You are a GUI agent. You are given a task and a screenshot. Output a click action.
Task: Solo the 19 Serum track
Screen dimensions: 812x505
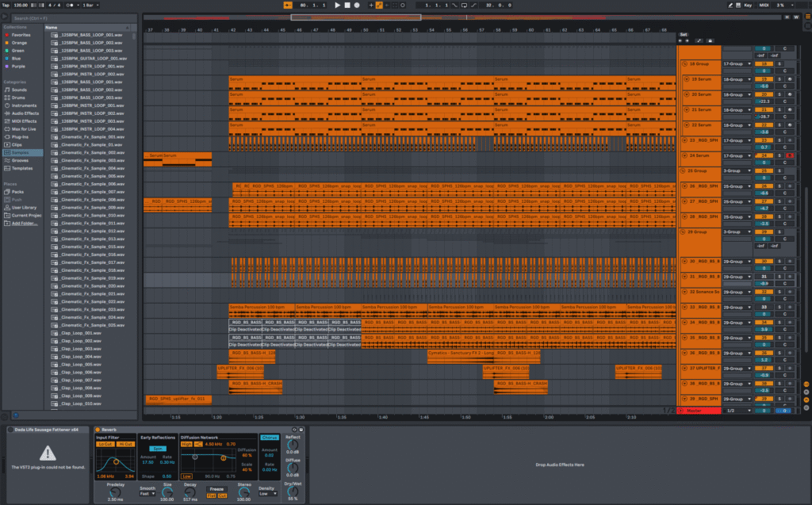[779, 79]
